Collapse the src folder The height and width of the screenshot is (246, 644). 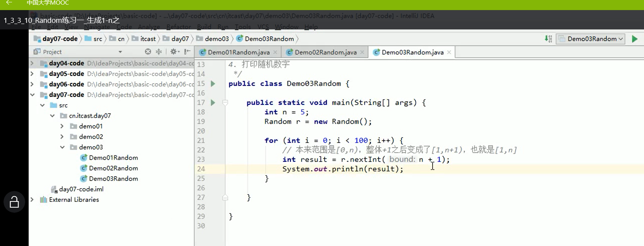[42, 105]
